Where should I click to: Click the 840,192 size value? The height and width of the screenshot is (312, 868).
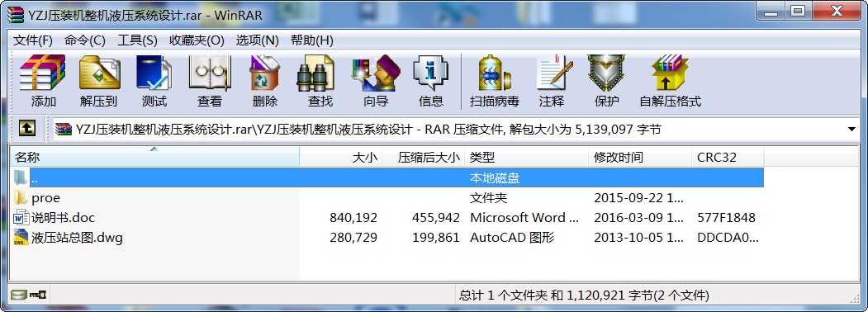(x=353, y=217)
